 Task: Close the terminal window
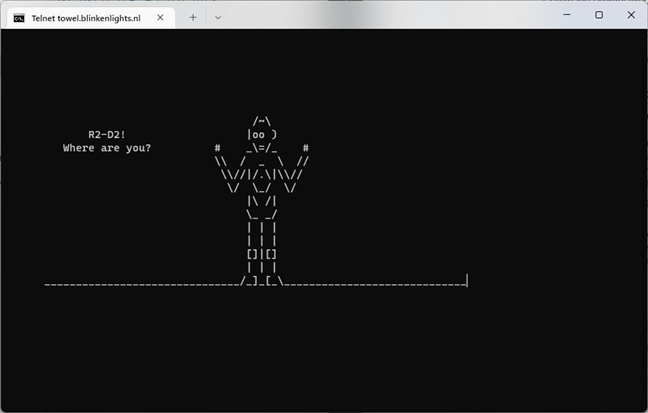(631, 15)
